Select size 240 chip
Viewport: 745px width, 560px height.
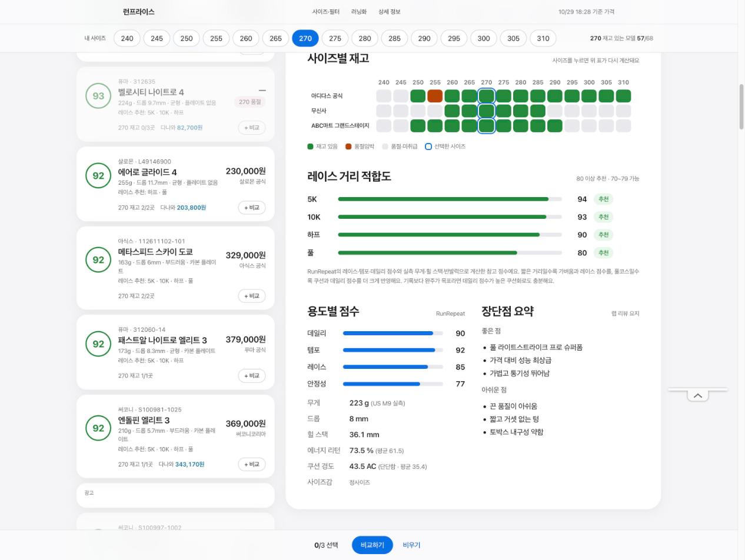127,38
